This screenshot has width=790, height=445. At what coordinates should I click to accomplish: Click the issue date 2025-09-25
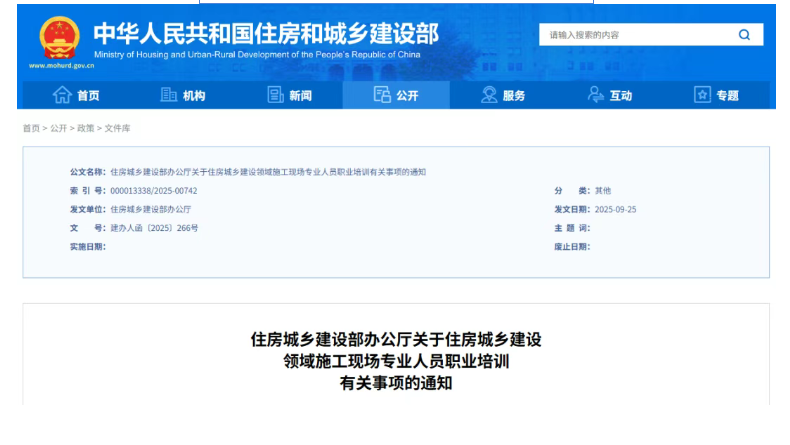tap(615, 209)
